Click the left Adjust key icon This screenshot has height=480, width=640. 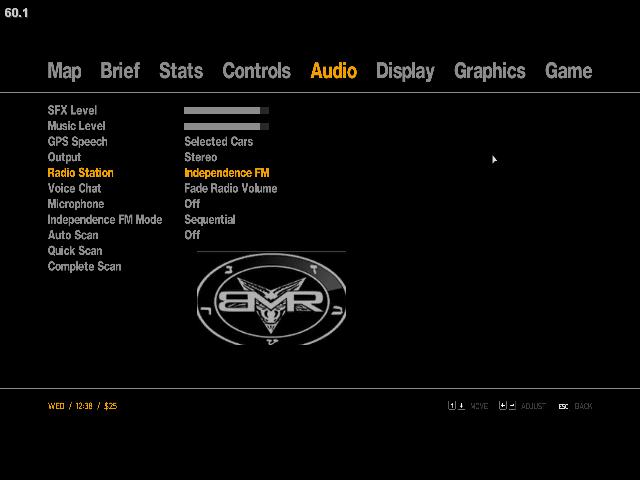pos(502,406)
